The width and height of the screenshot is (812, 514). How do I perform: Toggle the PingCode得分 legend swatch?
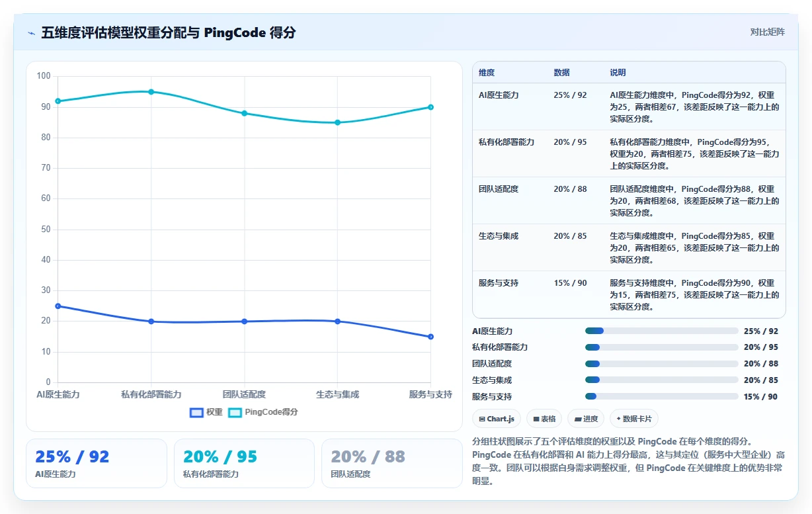235,412
